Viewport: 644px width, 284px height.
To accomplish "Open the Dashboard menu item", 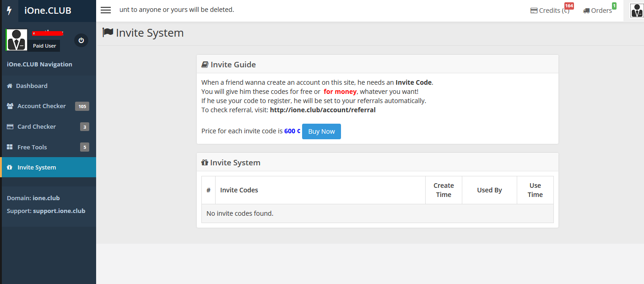I will (x=32, y=86).
